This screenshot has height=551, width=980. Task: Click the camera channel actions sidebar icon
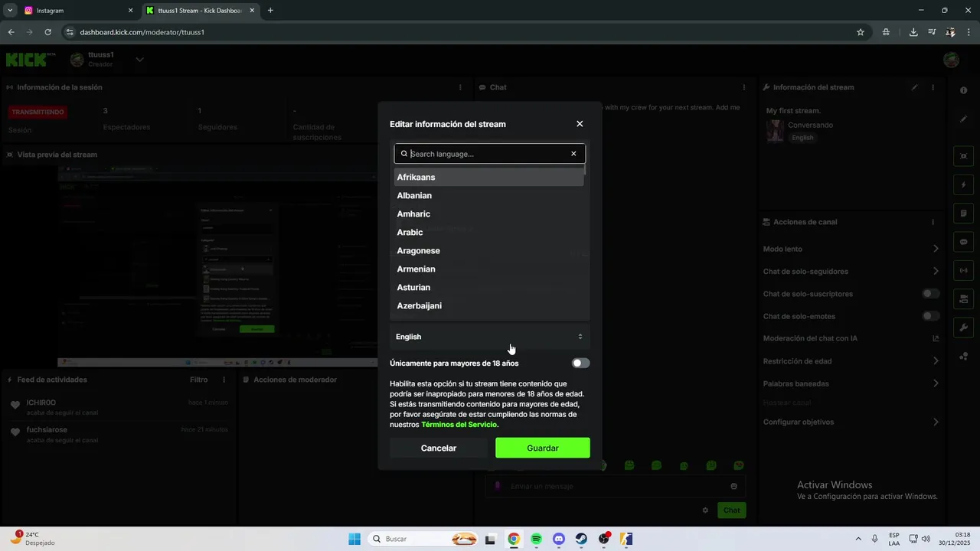tap(964, 298)
